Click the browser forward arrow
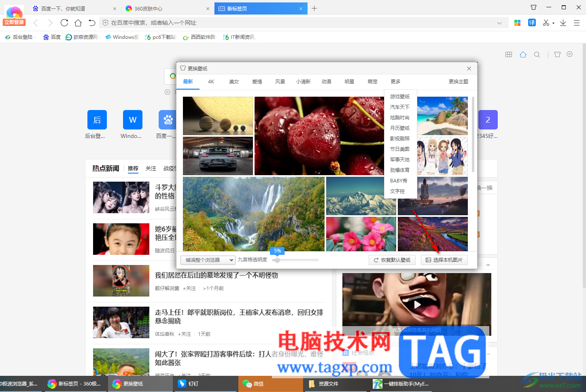The image size is (586, 392). pyautogui.click(x=50, y=23)
